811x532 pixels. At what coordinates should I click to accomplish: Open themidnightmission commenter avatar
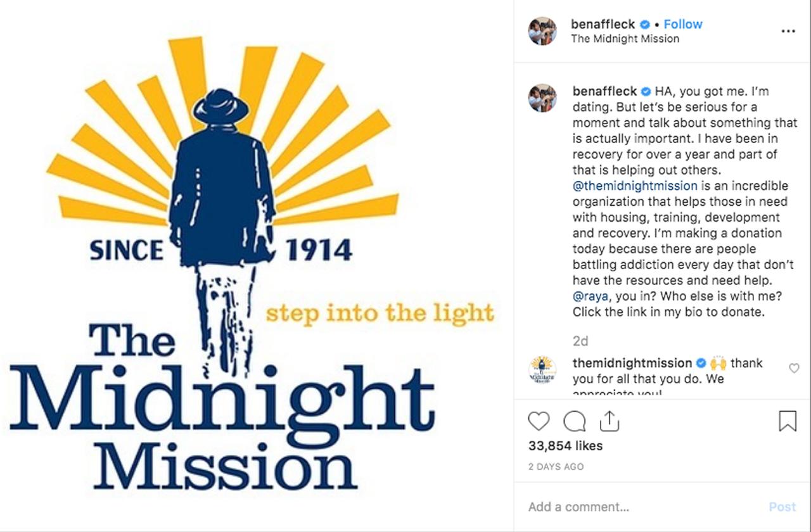click(542, 370)
